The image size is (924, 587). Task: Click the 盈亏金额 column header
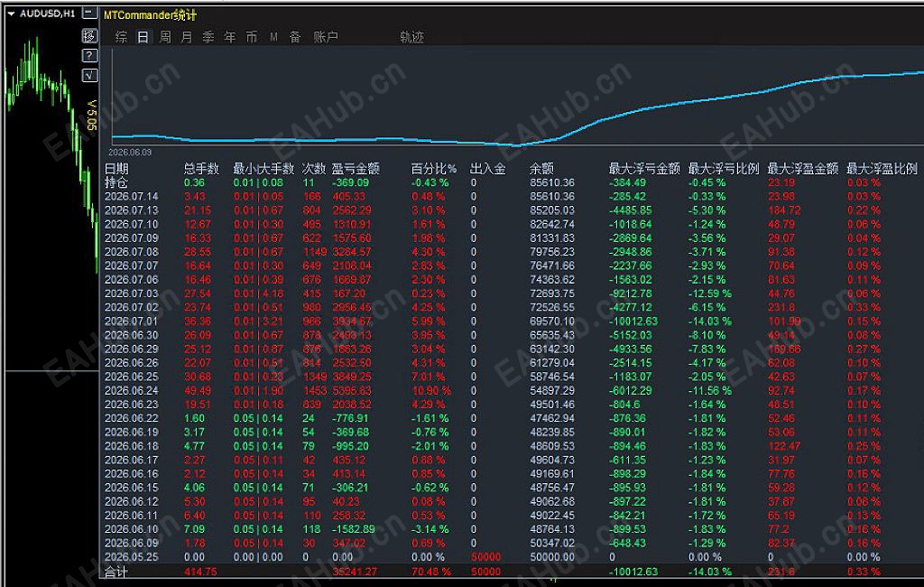tap(356, 169)
